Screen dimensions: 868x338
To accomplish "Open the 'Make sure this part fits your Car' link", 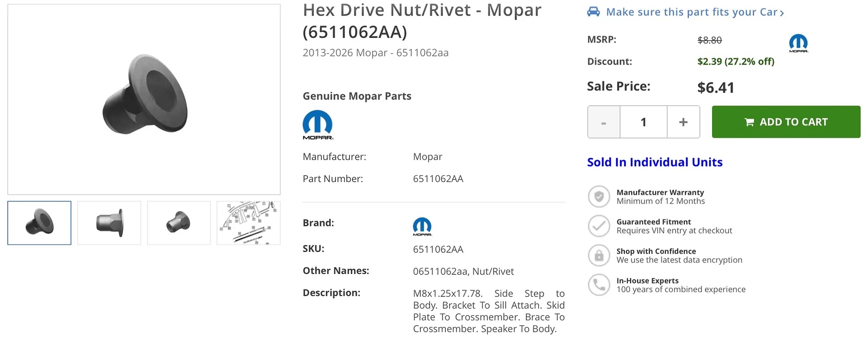I will tap(695, 12).
